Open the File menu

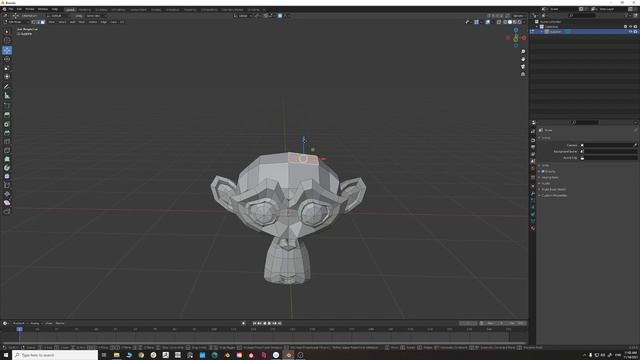point(11,9)
